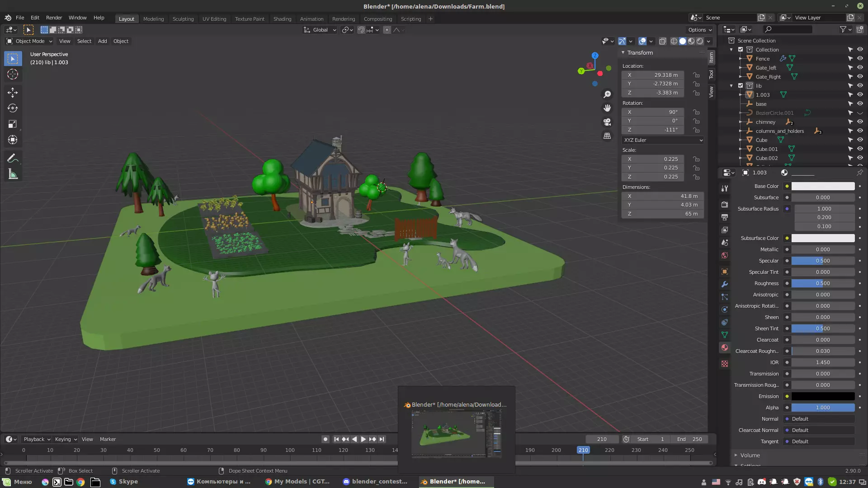
Task: Open the XYZ Euler rotation mode dropdown
Action: (x=663, y=140)
